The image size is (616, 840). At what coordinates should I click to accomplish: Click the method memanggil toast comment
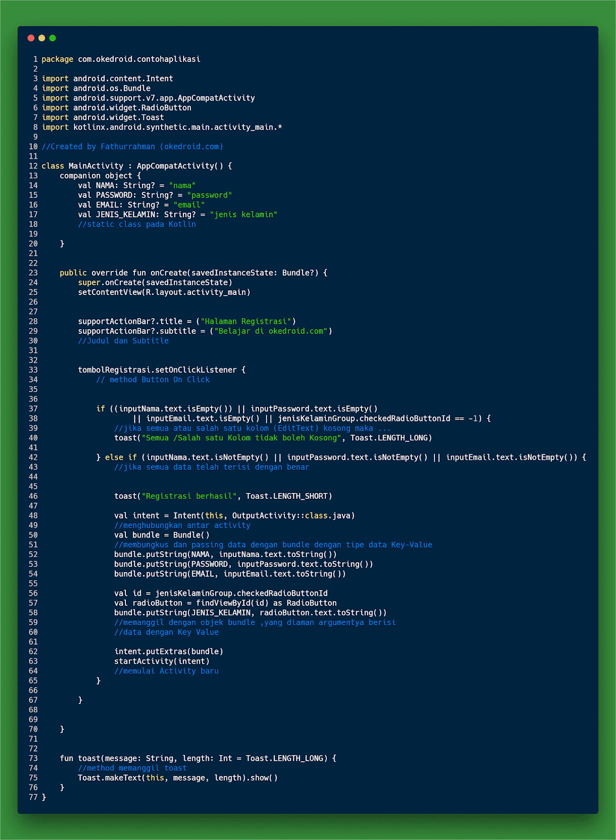coord(132,768)
